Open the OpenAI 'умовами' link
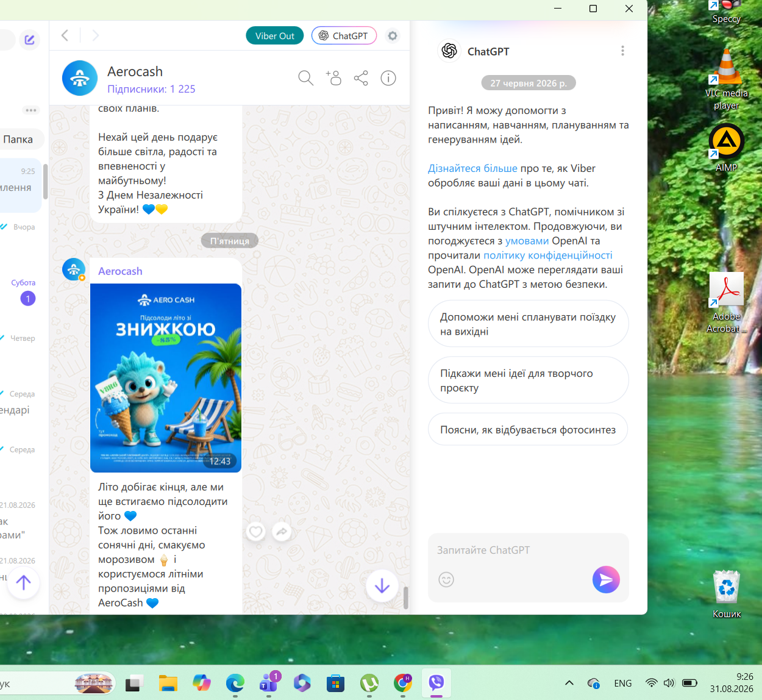762x700 pixels. coord(527,241)
